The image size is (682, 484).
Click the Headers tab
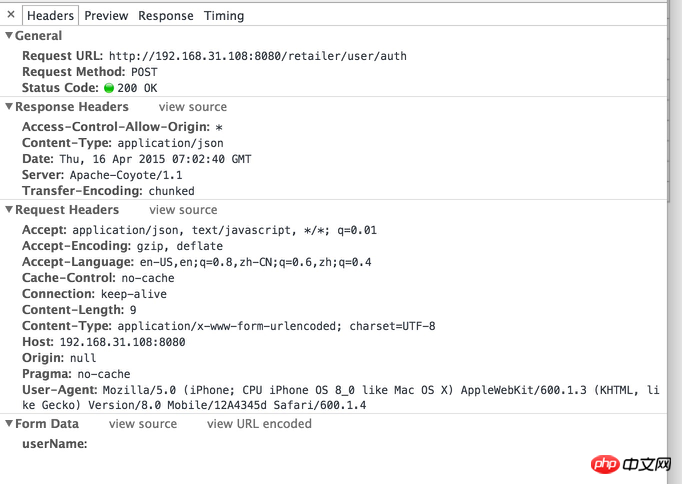tap(50, 16)
